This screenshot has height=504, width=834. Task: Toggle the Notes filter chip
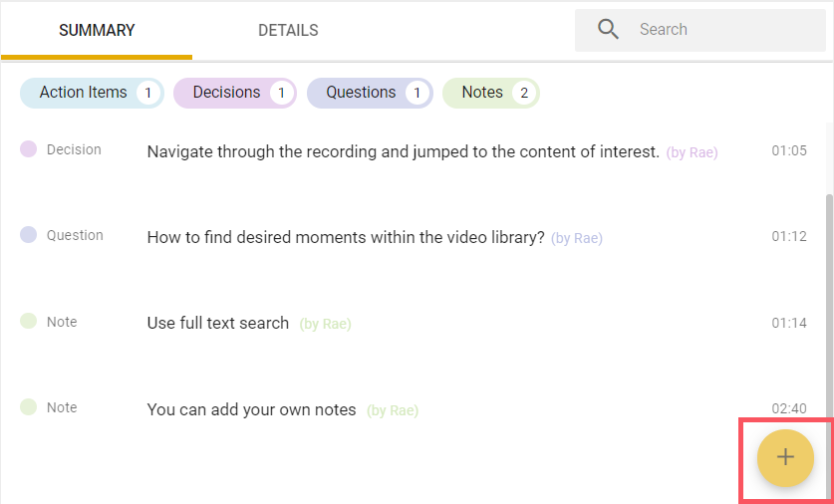pyautogui.click(x=491, y=93)
